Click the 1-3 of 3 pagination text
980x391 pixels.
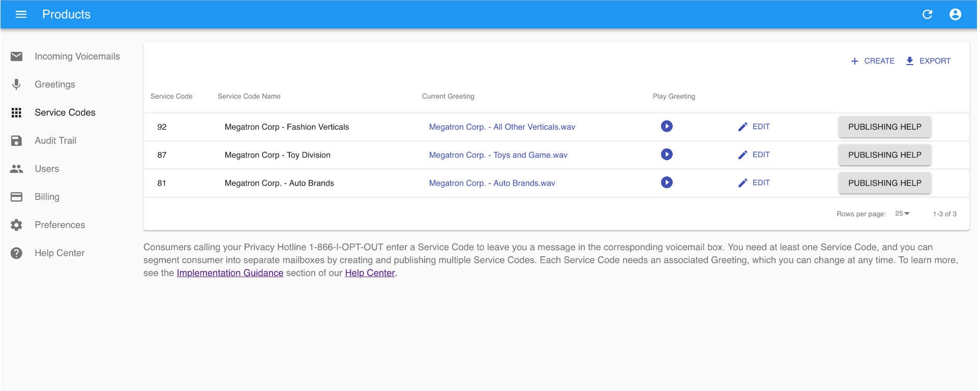(944, 214)
